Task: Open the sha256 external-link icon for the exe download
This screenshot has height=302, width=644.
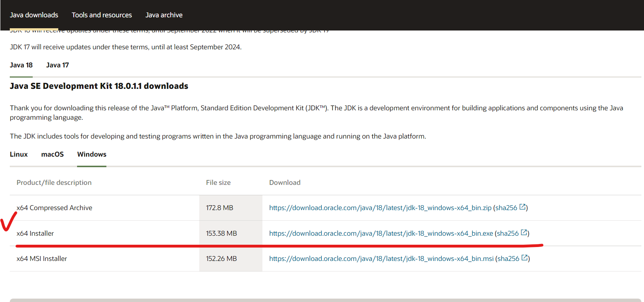Action: pyautogui.click(x=524, y=233)
